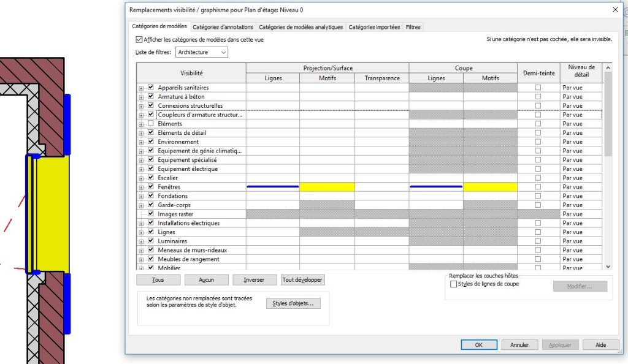Expand the Fenêtres category tree node
This screenshot has width=628, height=364.
(141, 187)
